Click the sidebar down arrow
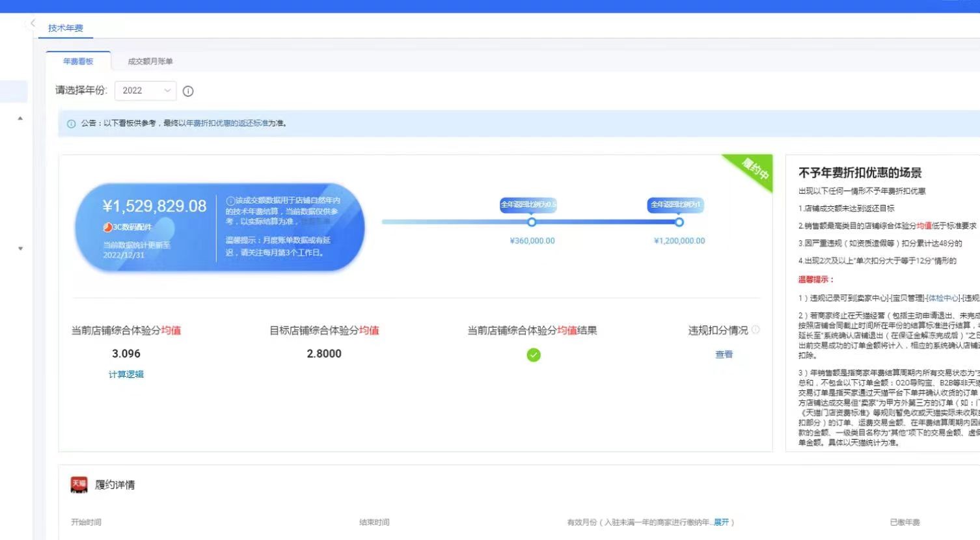980x540 pixels. tap(20, 249)
